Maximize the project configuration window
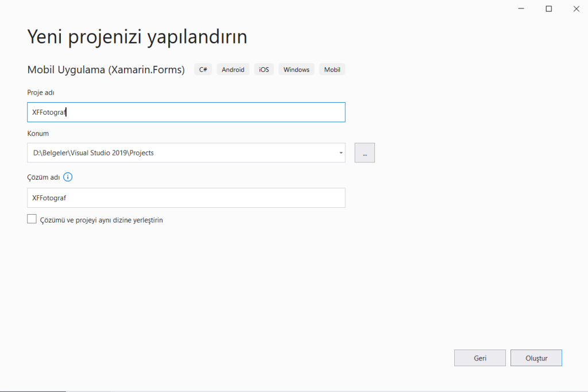 coord(548,9)
